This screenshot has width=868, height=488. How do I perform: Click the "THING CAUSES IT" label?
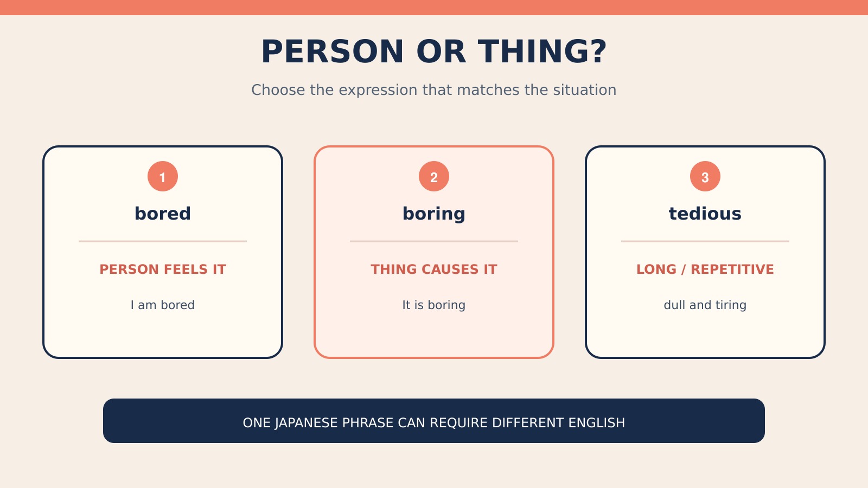pyautogui.click(x=434, y=269)
